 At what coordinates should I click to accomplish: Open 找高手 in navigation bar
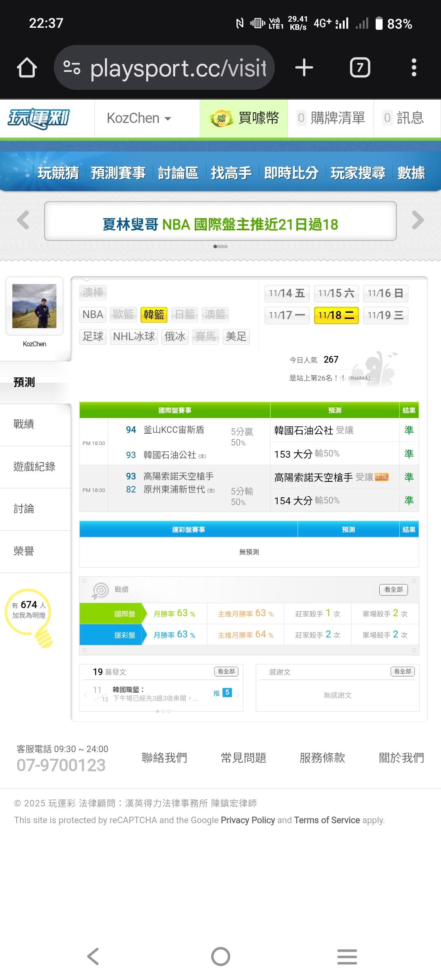pyautogui.click(x=232, y=173)
